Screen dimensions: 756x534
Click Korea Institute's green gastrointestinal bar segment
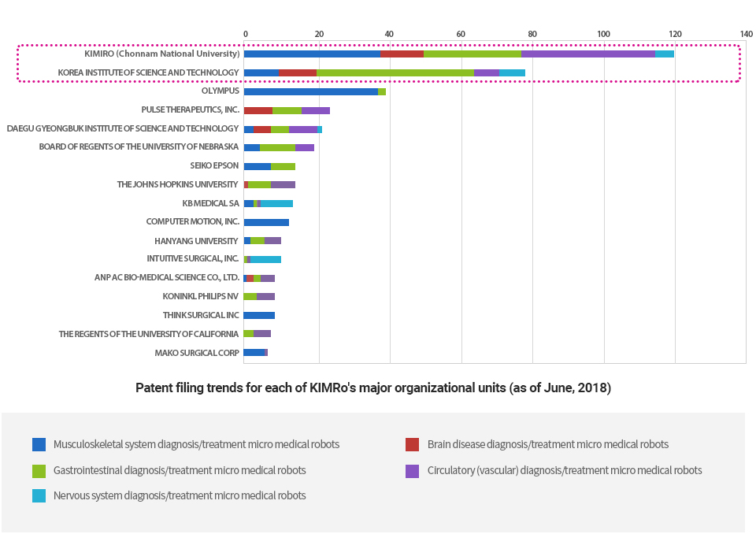(x=395, y=72)
